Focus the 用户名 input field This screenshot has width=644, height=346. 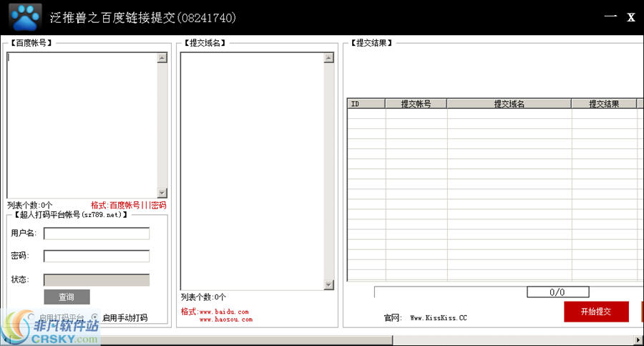tap(97, 234)
